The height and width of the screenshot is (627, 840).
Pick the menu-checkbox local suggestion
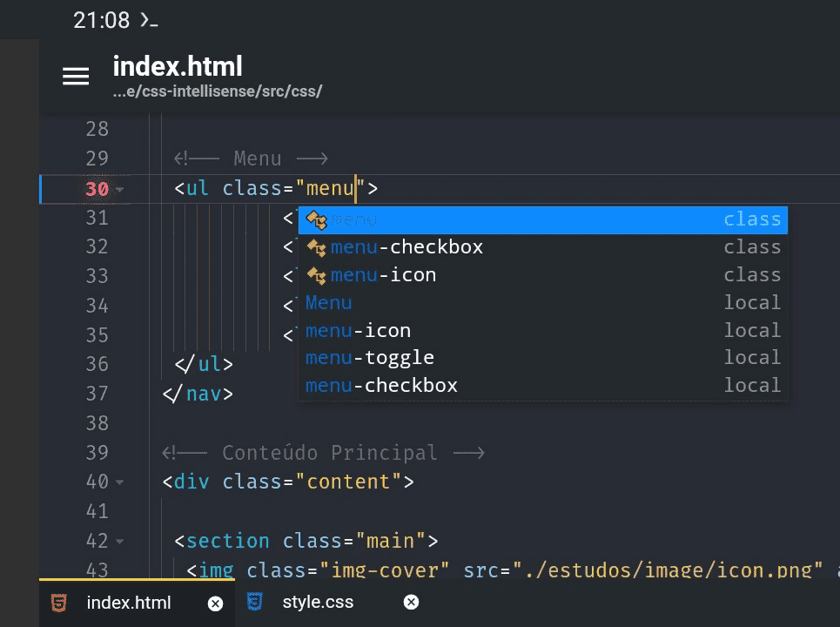click(x=381, y=386)
